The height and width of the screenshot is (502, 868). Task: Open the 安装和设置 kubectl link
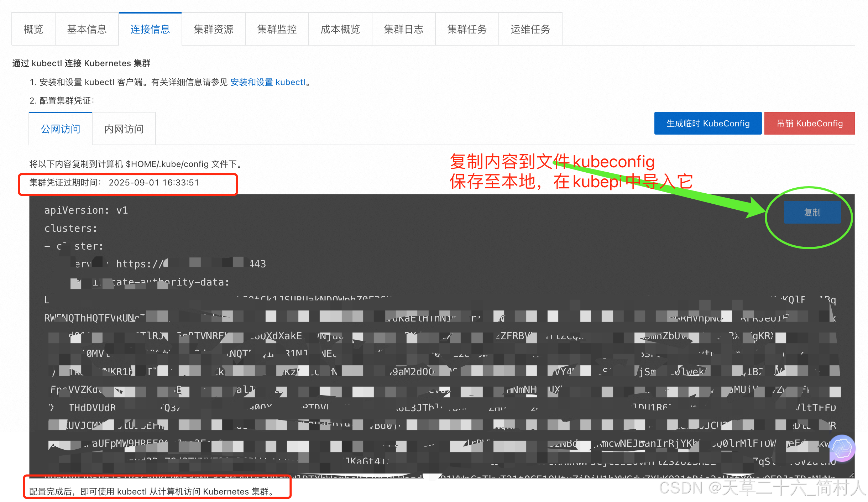click(268, 82)
